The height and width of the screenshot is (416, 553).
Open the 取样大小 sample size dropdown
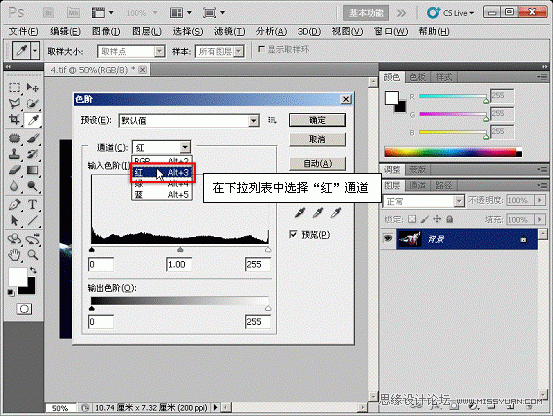pos(159,51)
